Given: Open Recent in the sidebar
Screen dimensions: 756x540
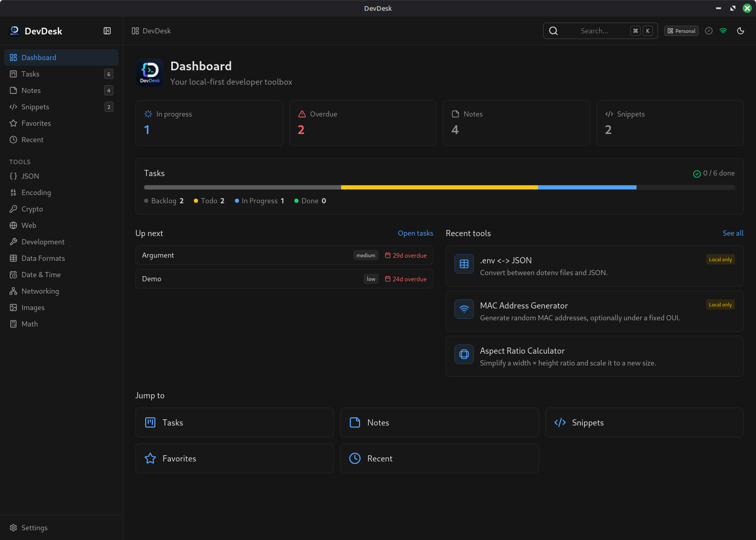Looking at the screenshot, I should 61,140.
